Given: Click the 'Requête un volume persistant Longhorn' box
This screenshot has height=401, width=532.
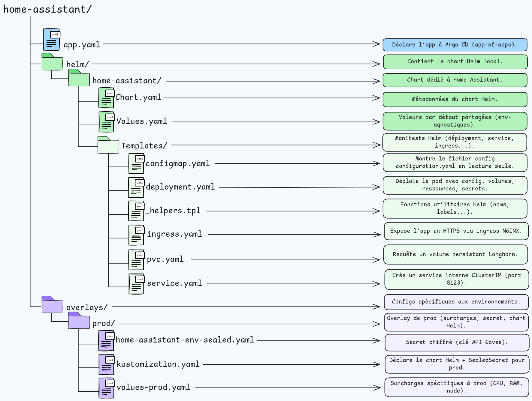Looking at the screenshot, I should pos(455,254).
